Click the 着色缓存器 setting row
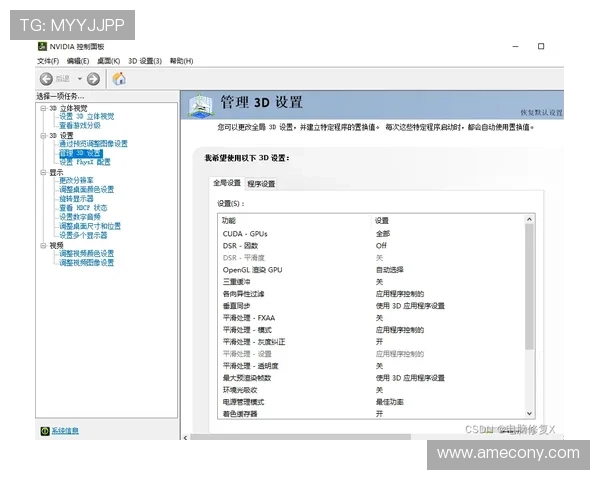Image resolution: width=600 pixels, height=480 pixels. tap(371, 414)
